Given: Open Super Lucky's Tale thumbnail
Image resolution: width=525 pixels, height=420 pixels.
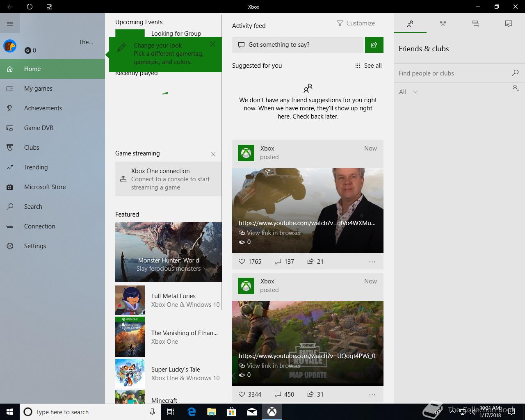Looking at the screenshot, I should point(130,374).
